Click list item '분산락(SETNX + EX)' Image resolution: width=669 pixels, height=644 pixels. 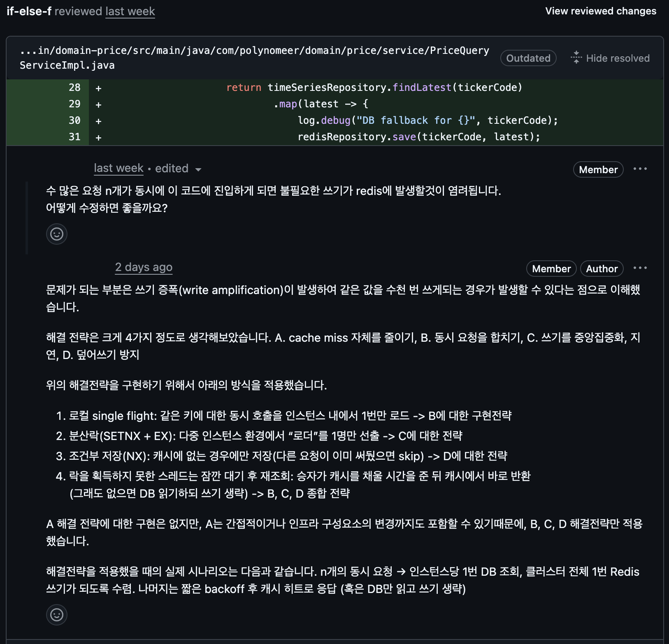265,436
